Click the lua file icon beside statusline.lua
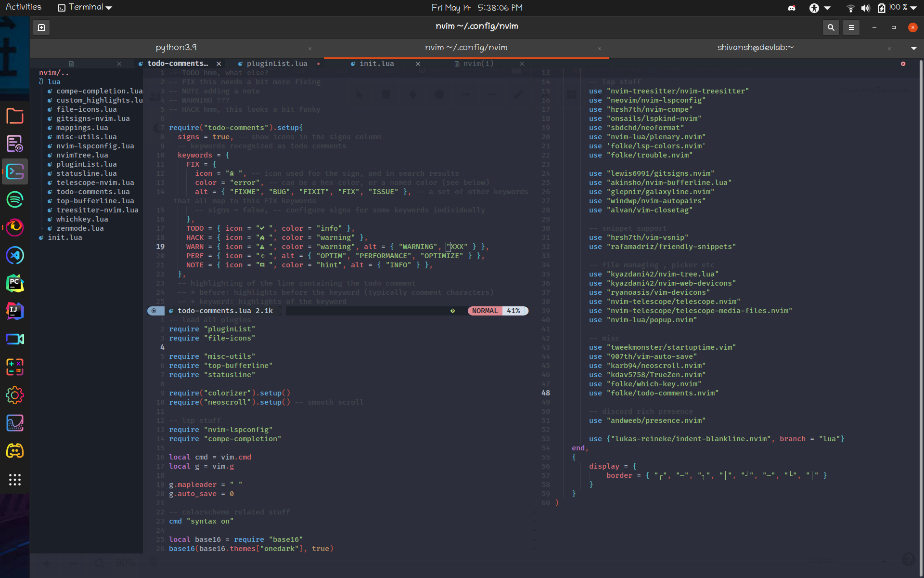924x578 pixels. (x=50, y=173)
